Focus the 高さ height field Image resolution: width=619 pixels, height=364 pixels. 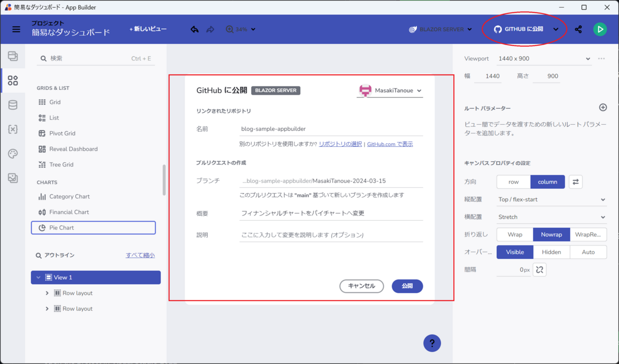(546, 76)
